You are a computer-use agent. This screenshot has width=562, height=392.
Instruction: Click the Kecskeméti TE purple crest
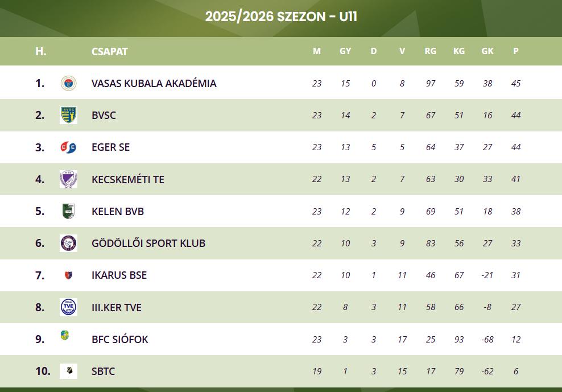click(x=68, y=179)
